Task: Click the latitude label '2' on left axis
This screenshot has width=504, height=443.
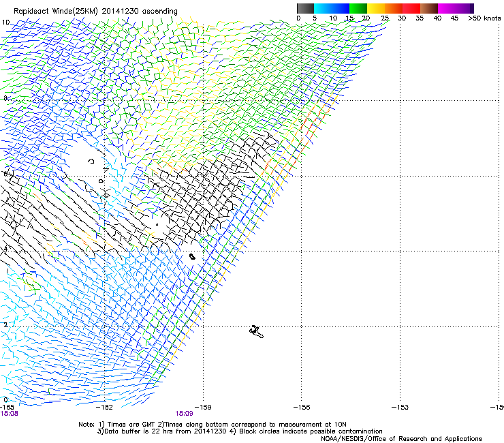Action: (x=5, y=324)
